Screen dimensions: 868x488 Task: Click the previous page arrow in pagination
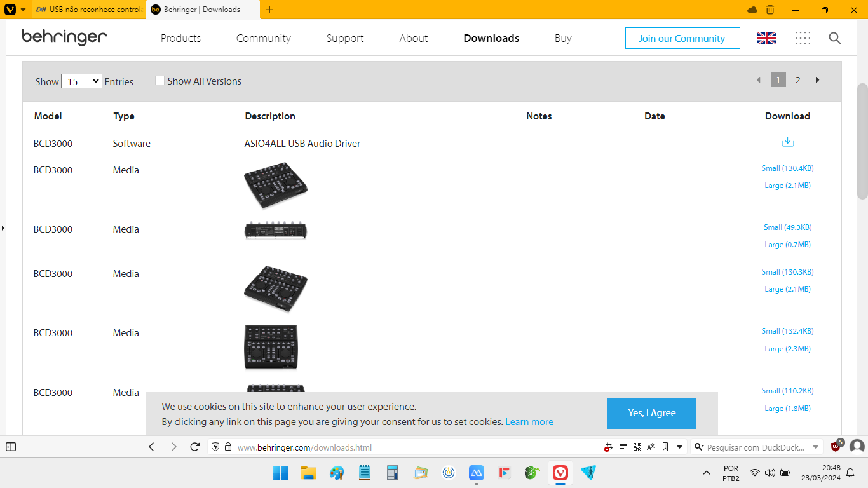point(758,80)
